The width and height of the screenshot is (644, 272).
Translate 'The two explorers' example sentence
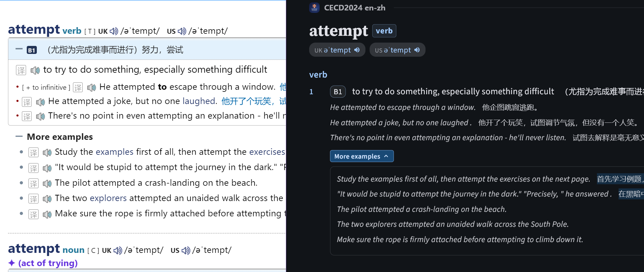click(33, 199)
